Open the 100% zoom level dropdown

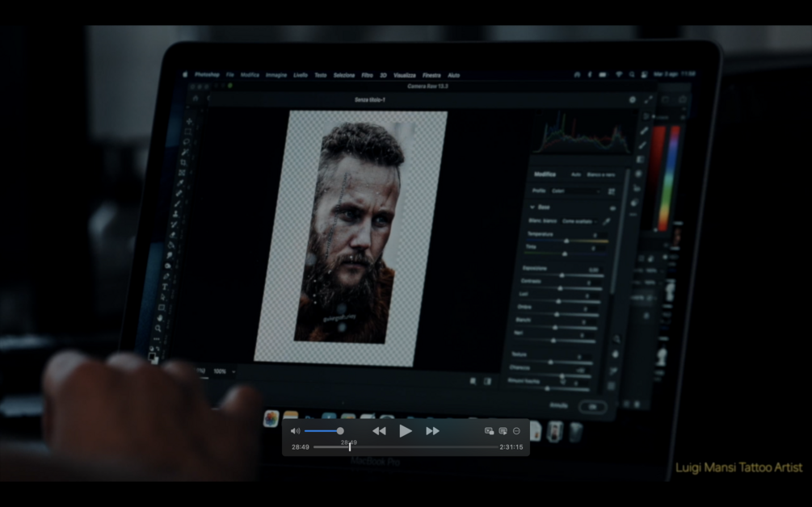(x=223, y=371)
